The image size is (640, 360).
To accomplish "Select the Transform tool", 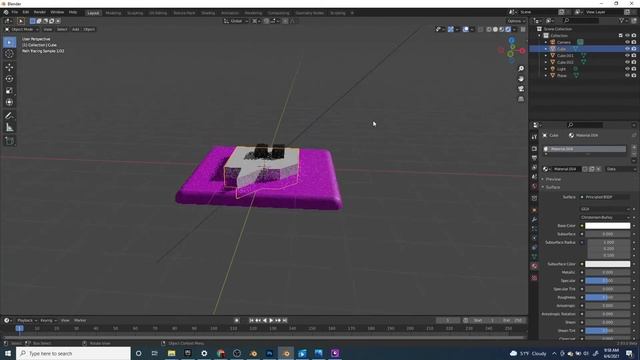I will tap(9, 102).
